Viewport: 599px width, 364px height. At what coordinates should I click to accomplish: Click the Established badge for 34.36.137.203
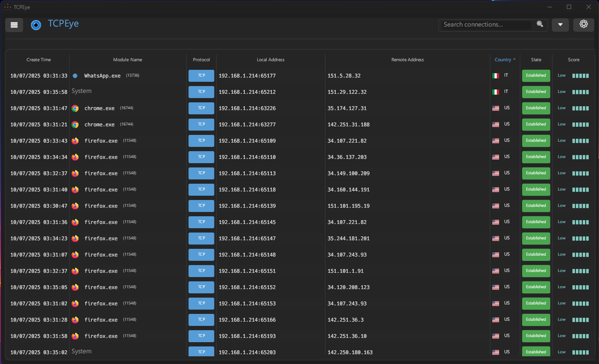click(536, 157)
